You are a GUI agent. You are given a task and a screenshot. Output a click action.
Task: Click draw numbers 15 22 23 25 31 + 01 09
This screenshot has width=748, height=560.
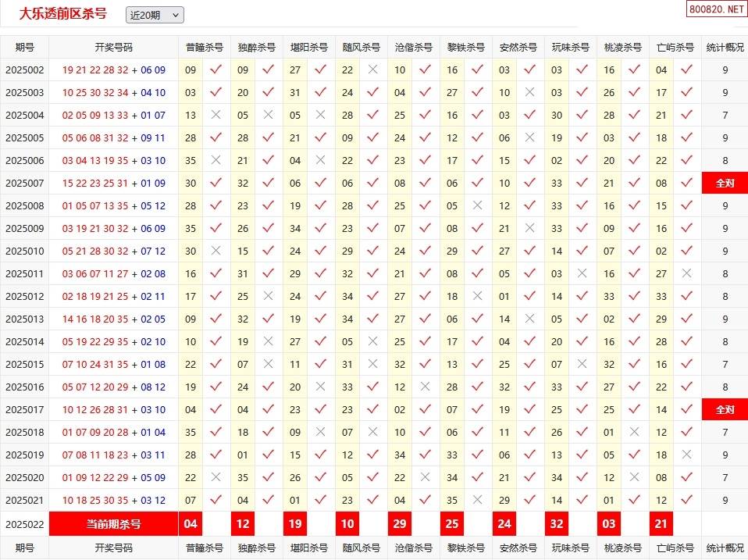113,184
